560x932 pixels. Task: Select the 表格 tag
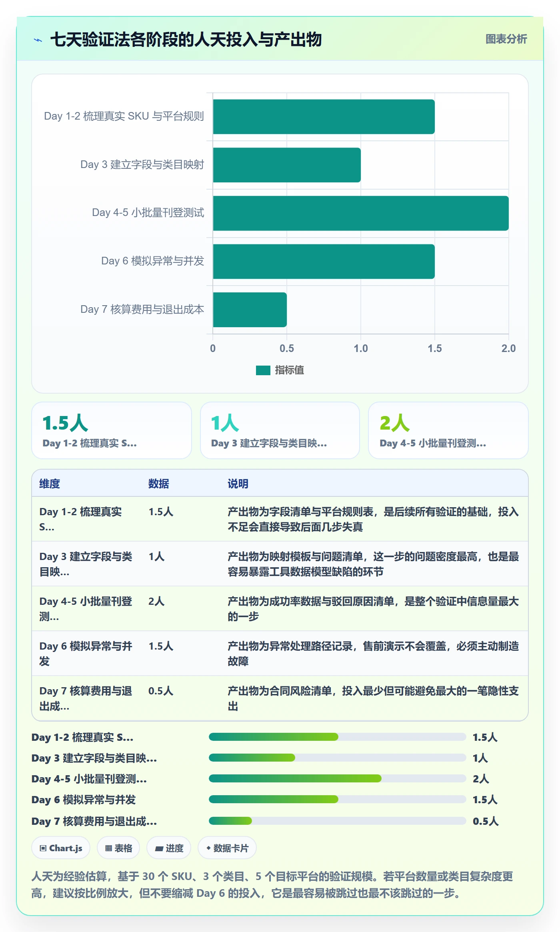(118, 848)
